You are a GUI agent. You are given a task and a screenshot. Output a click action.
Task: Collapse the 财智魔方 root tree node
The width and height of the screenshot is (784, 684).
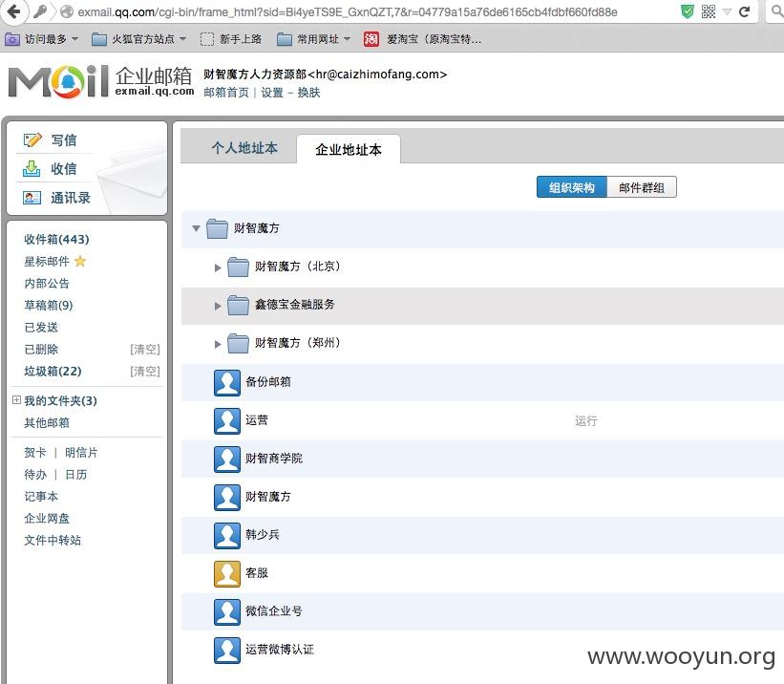197,228
